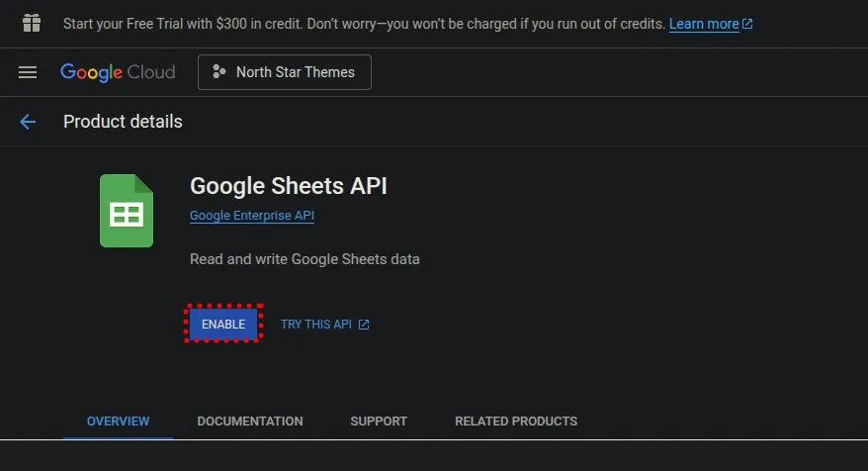
Task: Switch to the Related Products tab
Action: (x=516, y=422)
